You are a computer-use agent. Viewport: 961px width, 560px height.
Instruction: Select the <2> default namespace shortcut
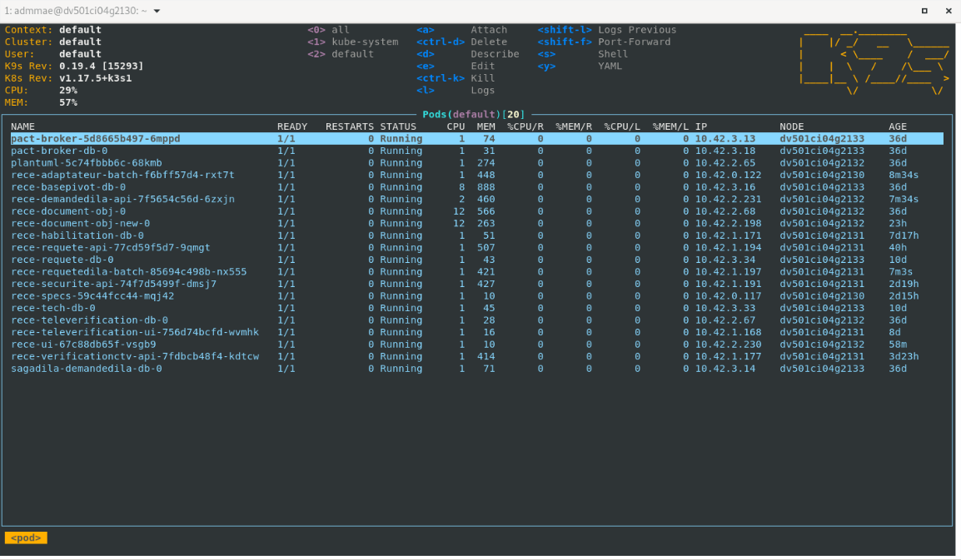click(341, 55)
